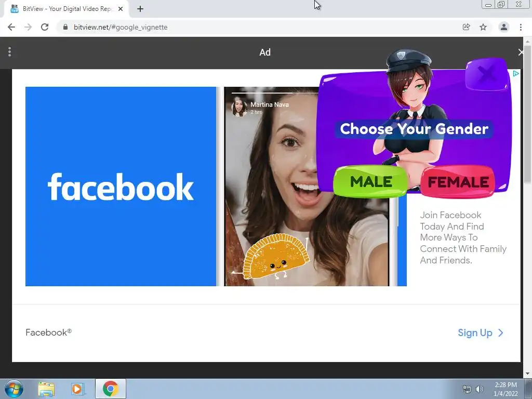The width and height of the screenshot is (532, 399).
Task: Choose the pink FEMALE button
Action: coord(458,182)
